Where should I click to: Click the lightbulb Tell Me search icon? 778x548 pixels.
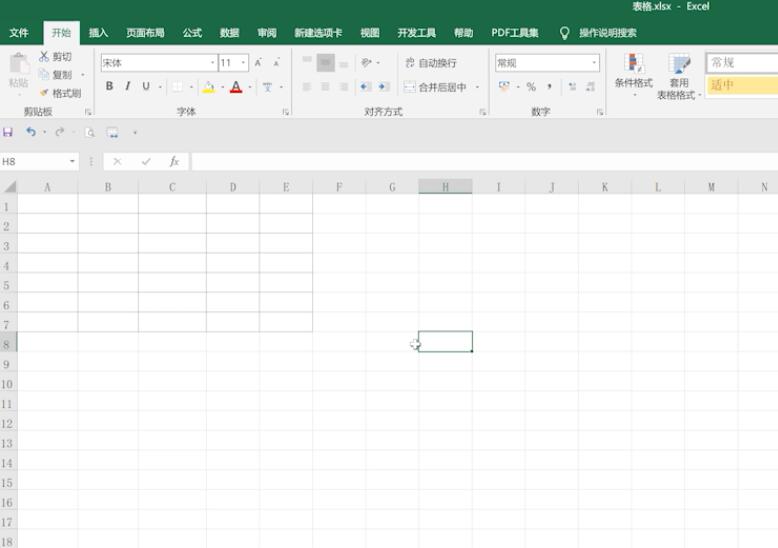point(564,33)
